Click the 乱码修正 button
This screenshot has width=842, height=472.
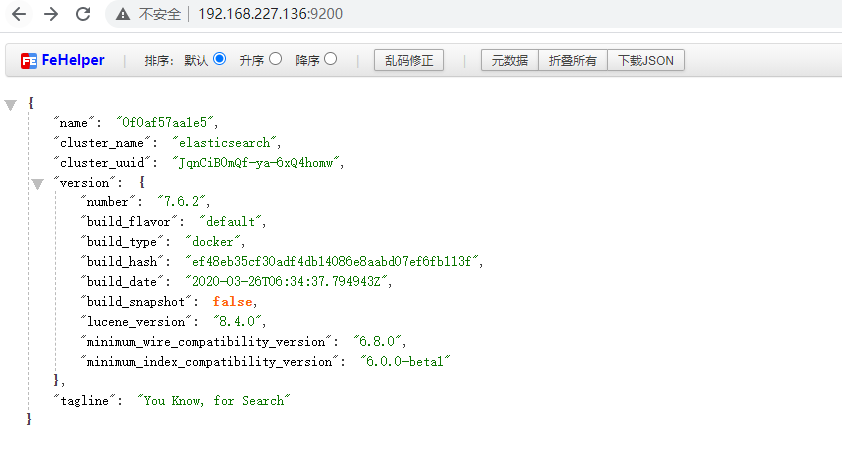409,60
